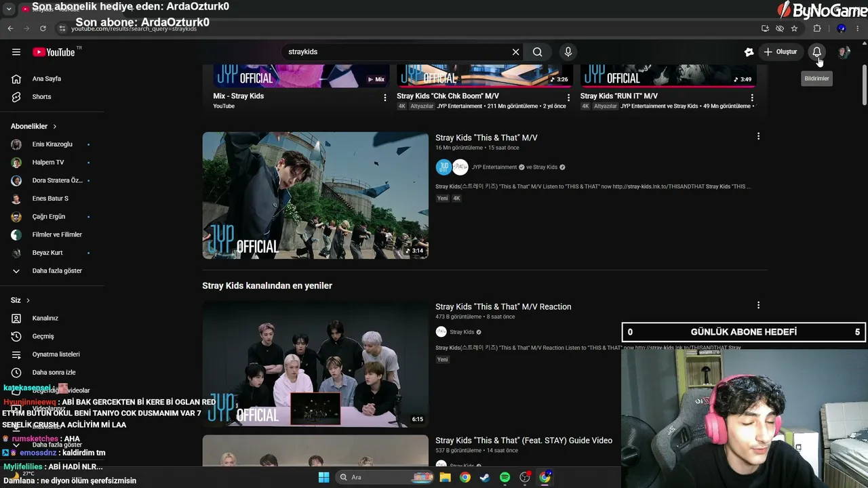
Task: Open the YouTube account avatar menu
Action: (844, 52)
